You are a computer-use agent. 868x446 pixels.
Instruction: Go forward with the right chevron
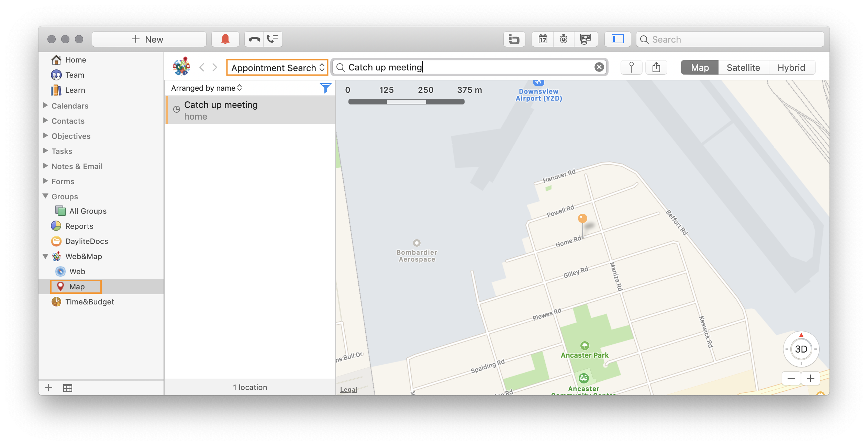215,67
